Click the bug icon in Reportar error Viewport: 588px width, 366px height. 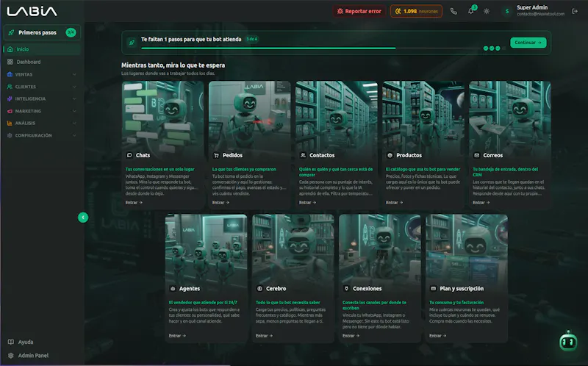[x=340, y=11]
